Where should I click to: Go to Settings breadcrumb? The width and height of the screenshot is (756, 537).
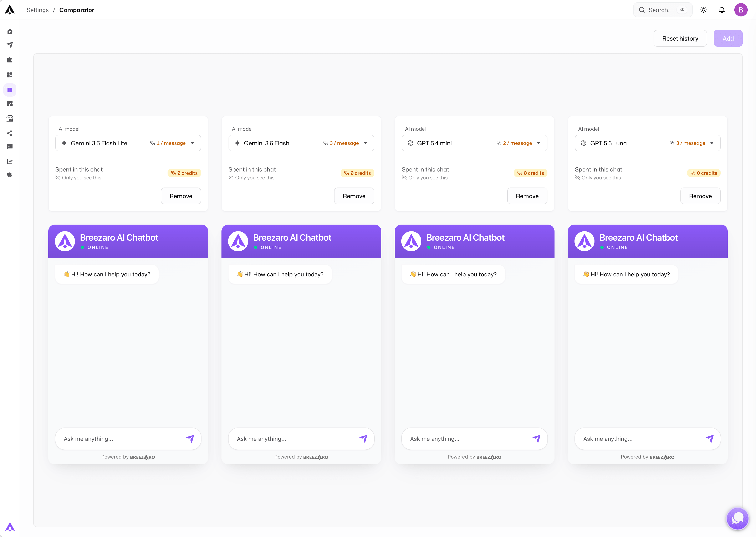[37, 10]
